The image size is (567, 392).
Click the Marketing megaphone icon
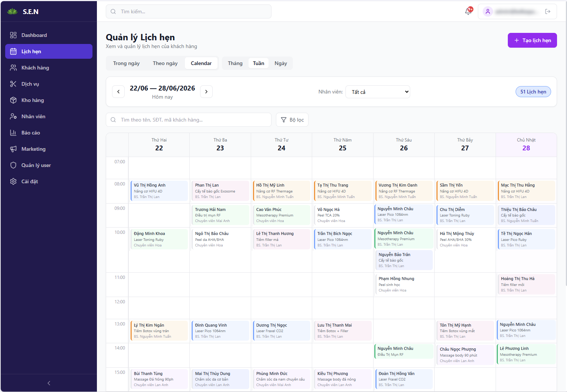13,149
